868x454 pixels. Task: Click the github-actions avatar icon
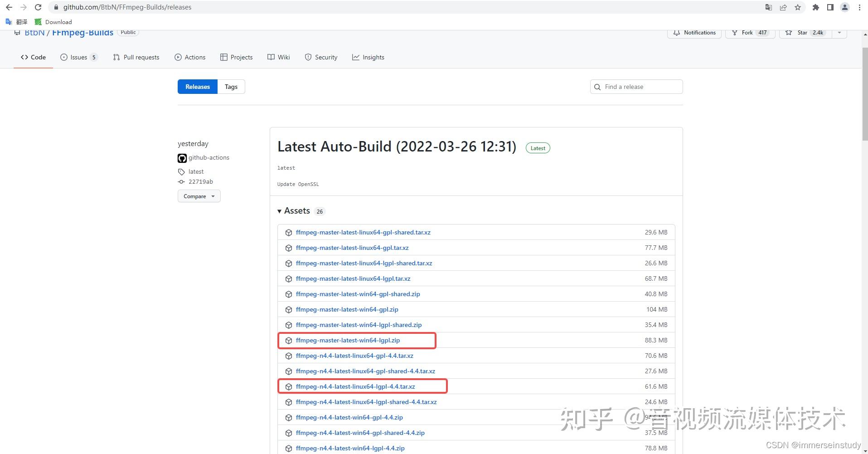click(182, 158)
